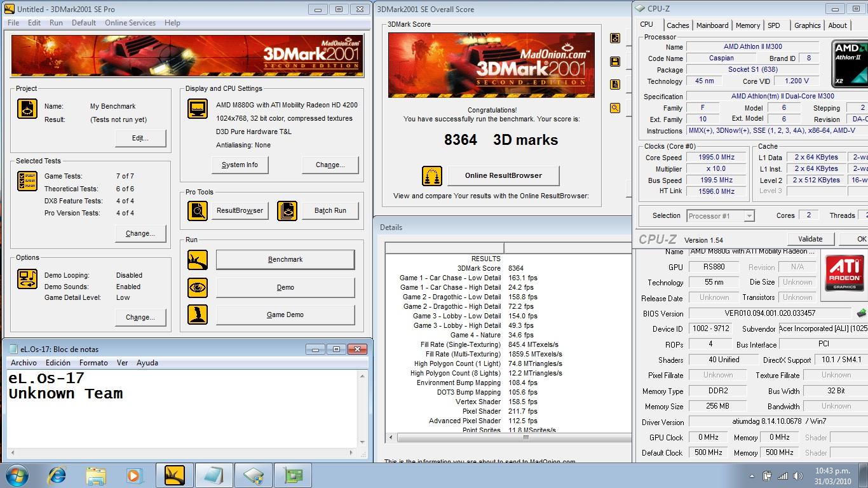Viewport: 868px width, 488px height.
Task: Click the Edit... button in Project
Action: point(140,138)
